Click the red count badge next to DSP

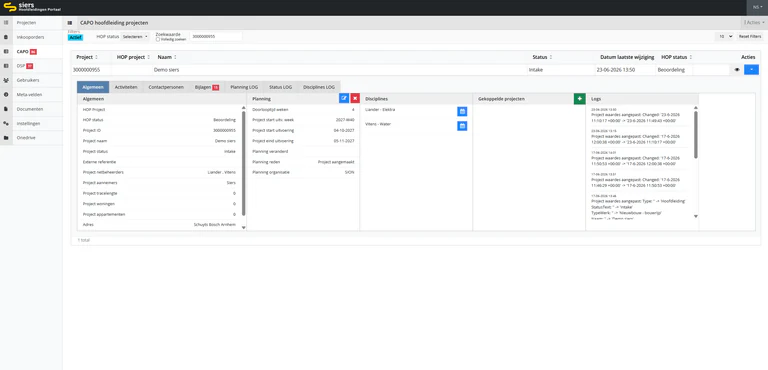pyautogui.click(x=29, y=66)
